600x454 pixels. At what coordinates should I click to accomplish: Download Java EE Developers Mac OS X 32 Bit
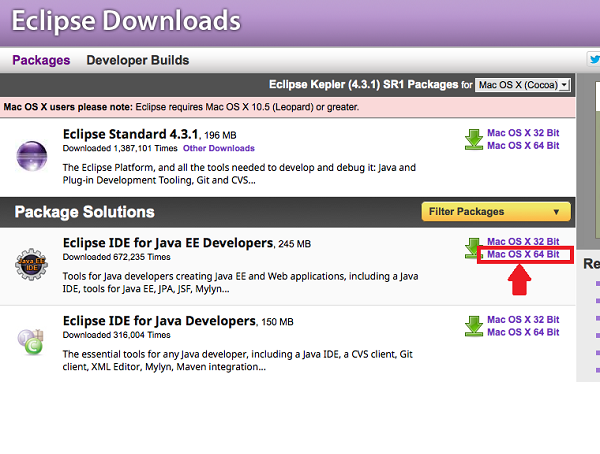click(x=523, y=242)
